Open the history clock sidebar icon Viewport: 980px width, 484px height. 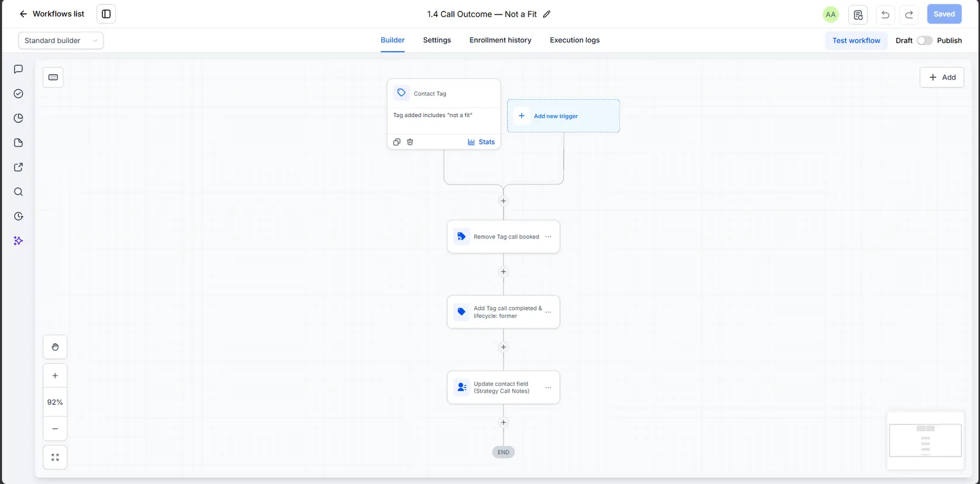click(x=18, y=216)
